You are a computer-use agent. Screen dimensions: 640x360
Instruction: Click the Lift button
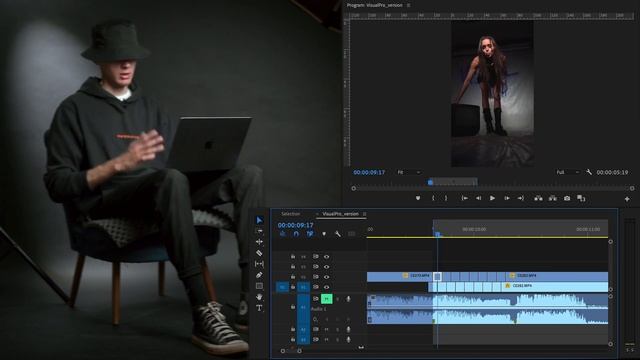pos(538,198)
